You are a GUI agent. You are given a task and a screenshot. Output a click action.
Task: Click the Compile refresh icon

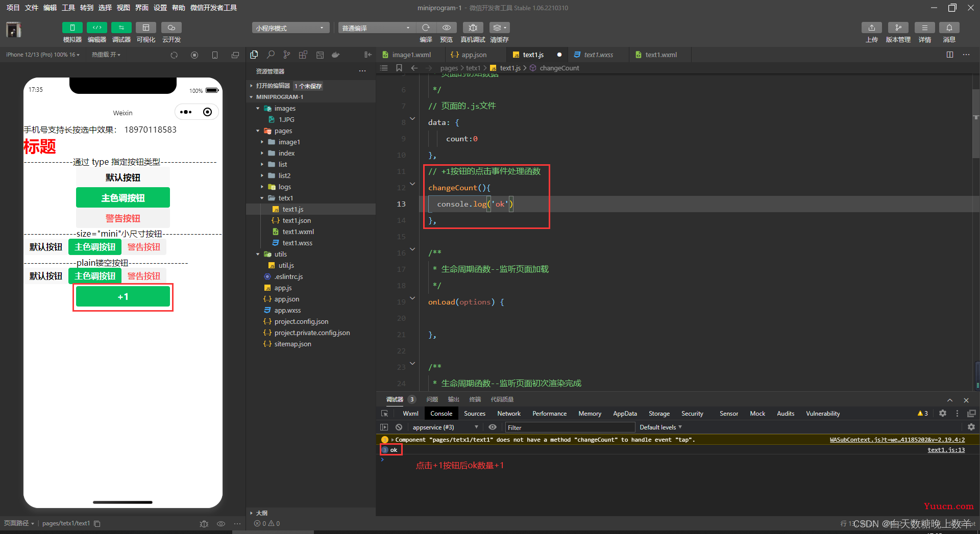coord(426,28)
